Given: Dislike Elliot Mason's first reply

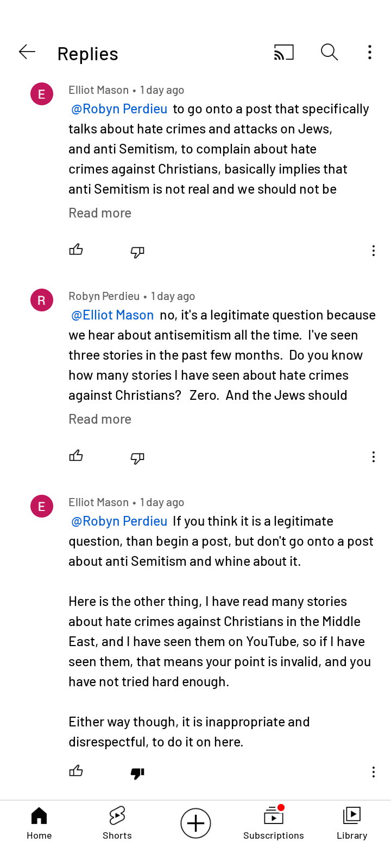Looking at the screenshot, I should (x=137, y=251).
